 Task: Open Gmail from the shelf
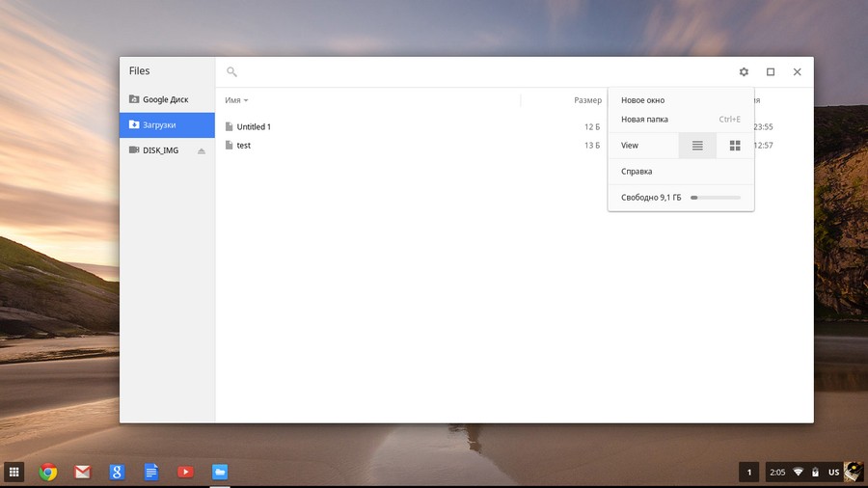[x=83, y=472]
